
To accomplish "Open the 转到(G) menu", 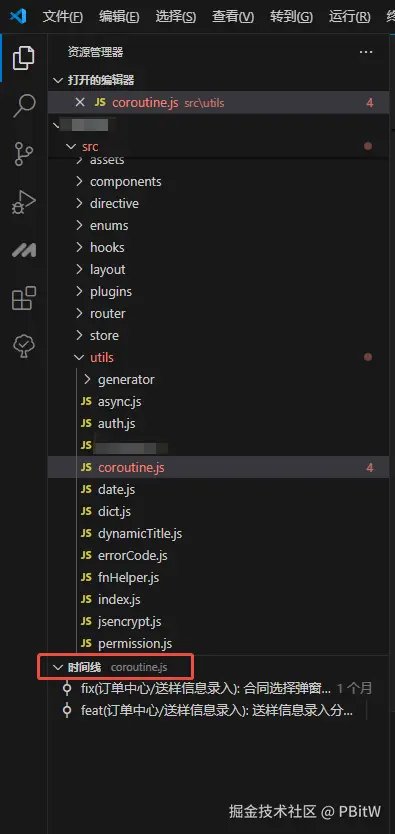I will click(291, 16).
